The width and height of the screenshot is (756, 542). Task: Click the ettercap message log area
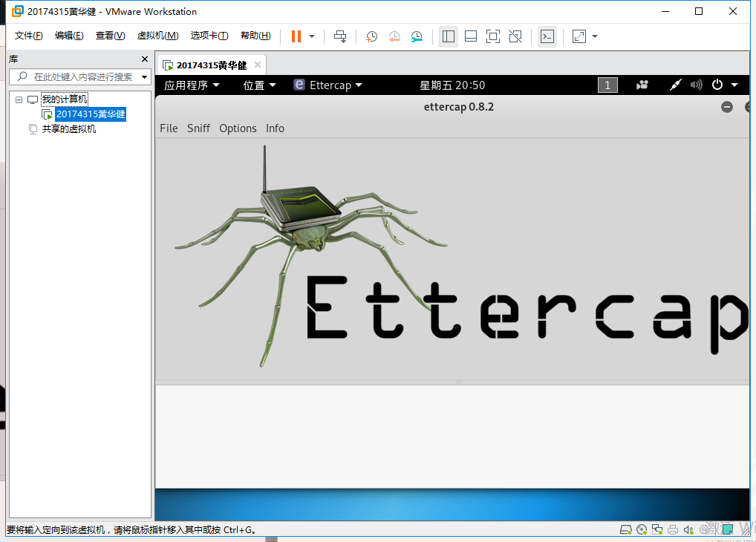[x=452, y=437]
